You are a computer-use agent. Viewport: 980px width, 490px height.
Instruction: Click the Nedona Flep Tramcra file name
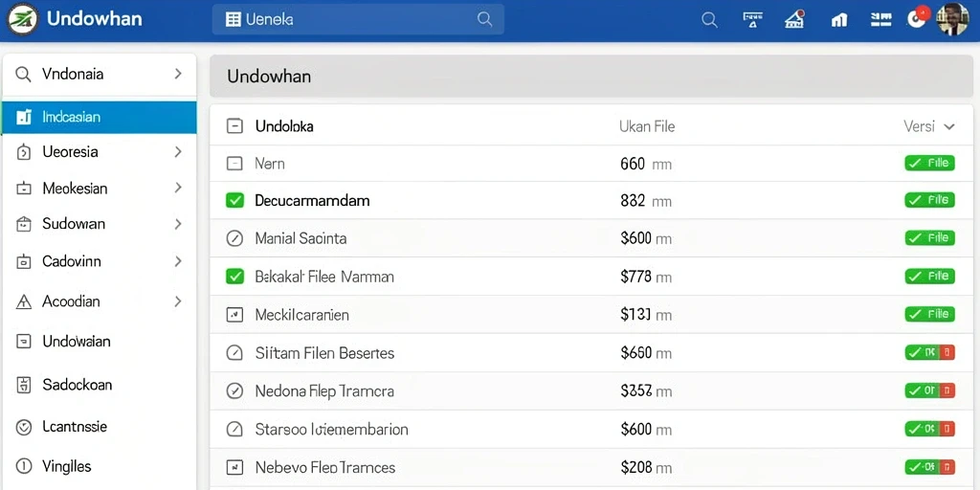(x=324, y=391)
